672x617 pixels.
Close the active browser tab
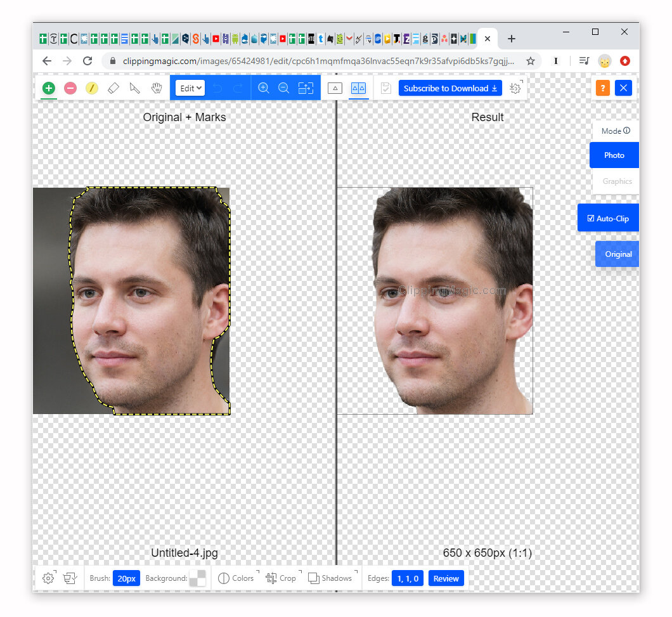tap(488, 39)
